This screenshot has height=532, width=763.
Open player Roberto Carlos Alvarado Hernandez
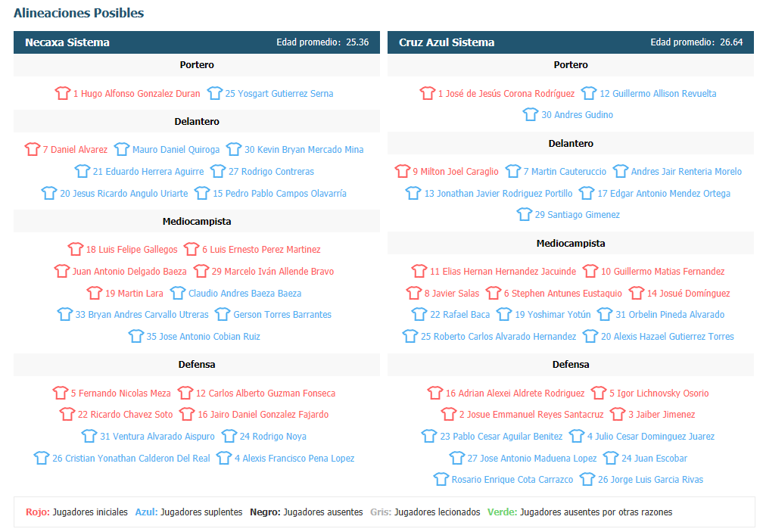click(x=498, y=336)
